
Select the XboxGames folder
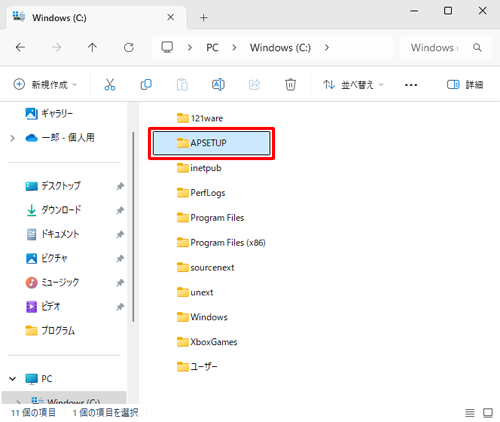[x=207, y=342]
